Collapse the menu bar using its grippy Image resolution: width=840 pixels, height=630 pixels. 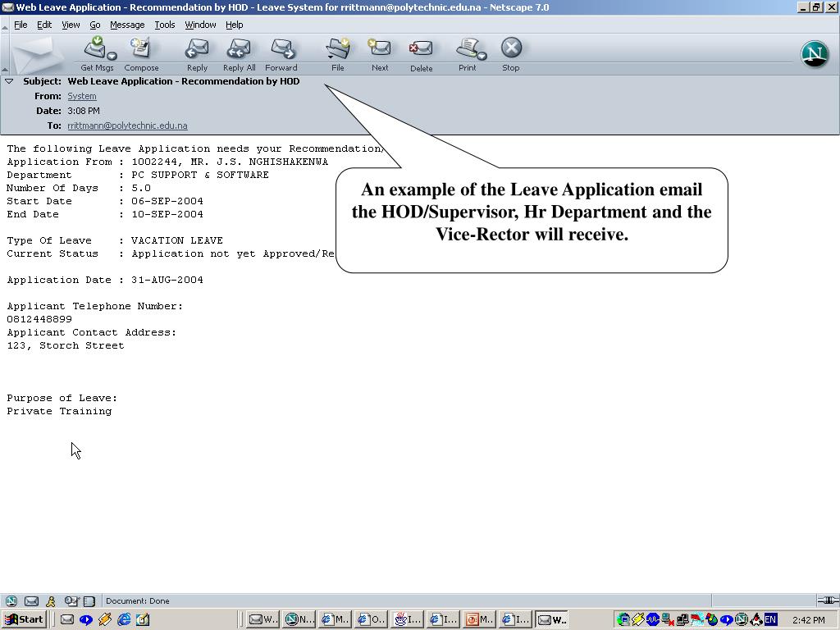pyautogui.click(x=5, y=25)
